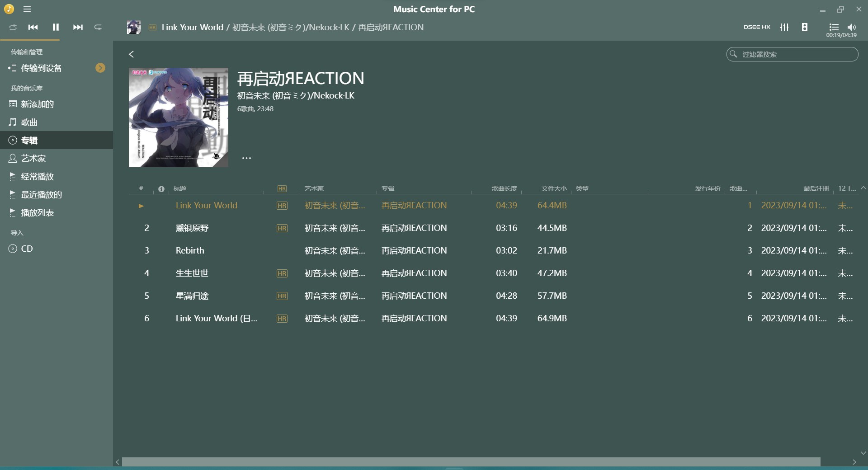Sort by the HR column header
Image resolution: width=868 pixels, height=470 pixels.
click(282, 189)
